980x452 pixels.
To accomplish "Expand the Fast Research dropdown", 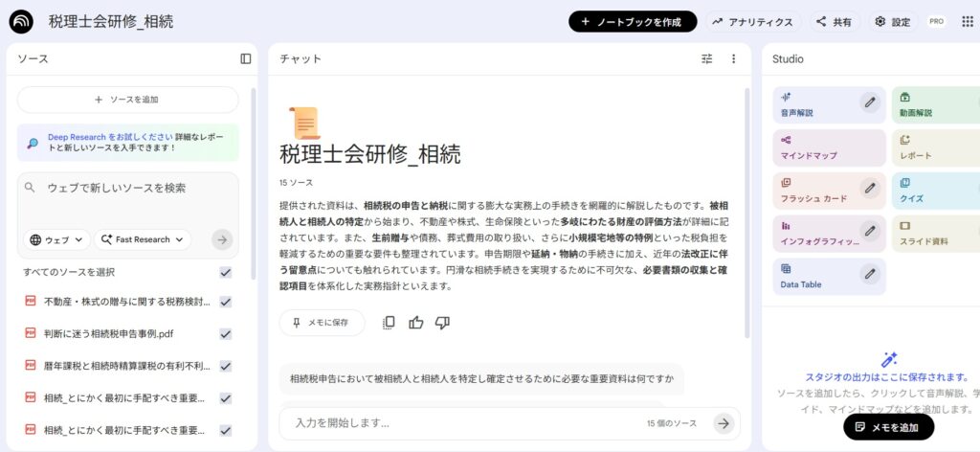I will [143, 239].
